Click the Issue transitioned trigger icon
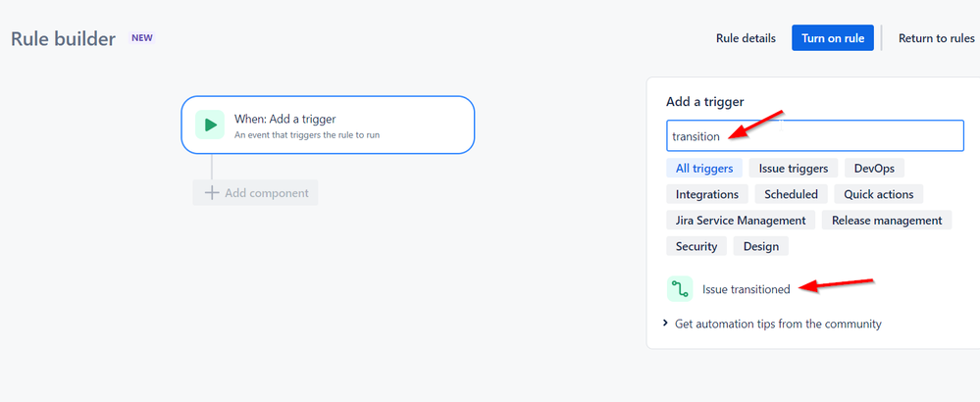The image size is (980, 402). coord(680,288)
